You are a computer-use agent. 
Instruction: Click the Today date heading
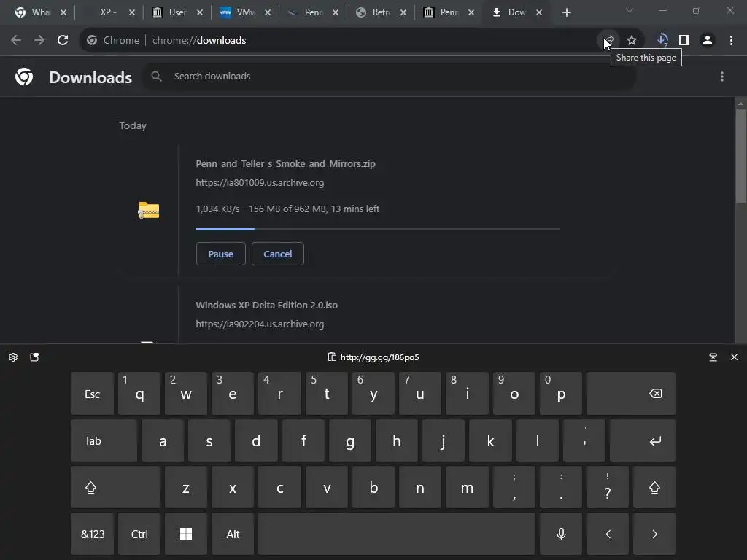pos(133,125)
